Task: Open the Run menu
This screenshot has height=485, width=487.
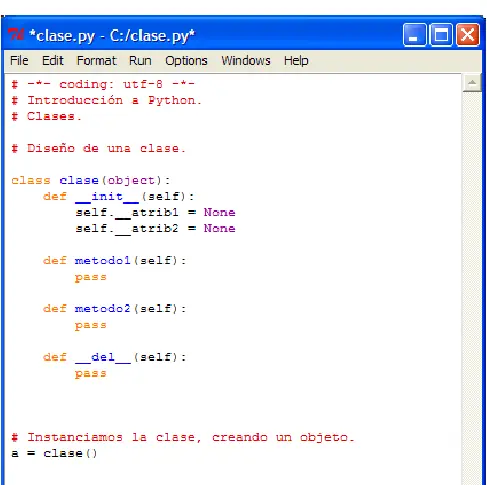Action: pos(140,61)
